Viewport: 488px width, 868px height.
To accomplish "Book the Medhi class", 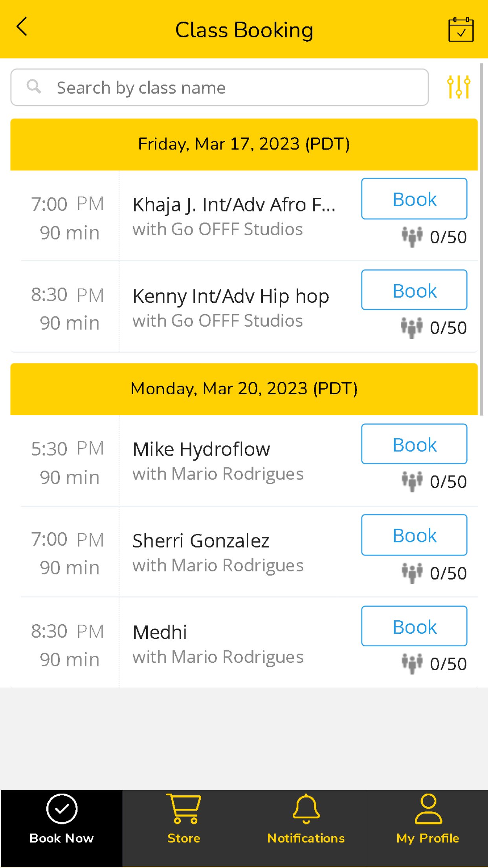I will tap(414, 626).
